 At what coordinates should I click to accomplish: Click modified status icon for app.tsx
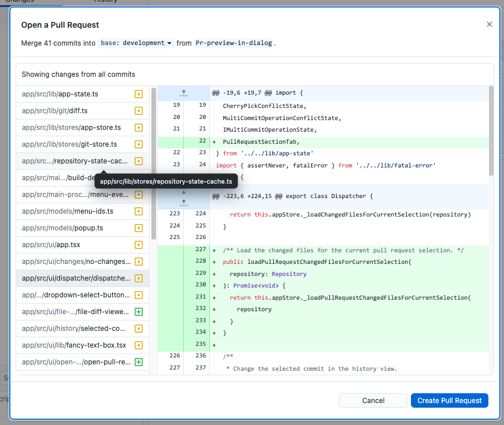click(x=139, y=245)
